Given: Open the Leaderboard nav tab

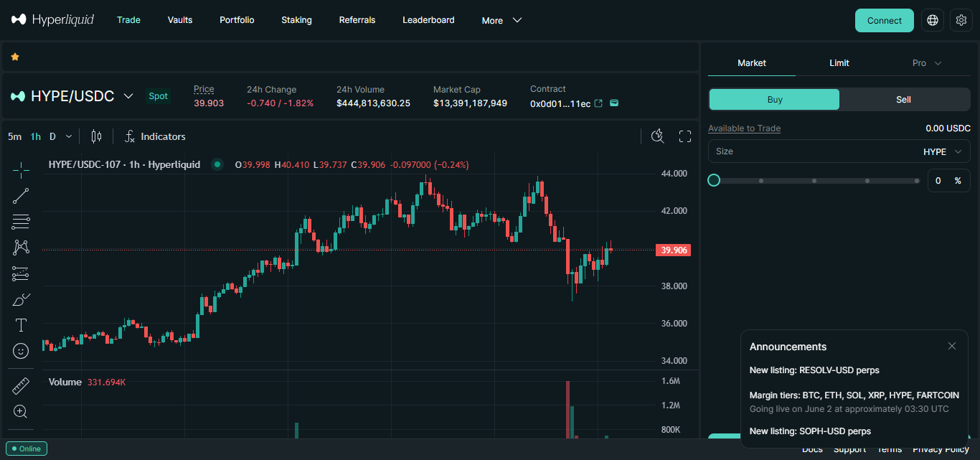Looking at the screenshot, I should (428, 20).
